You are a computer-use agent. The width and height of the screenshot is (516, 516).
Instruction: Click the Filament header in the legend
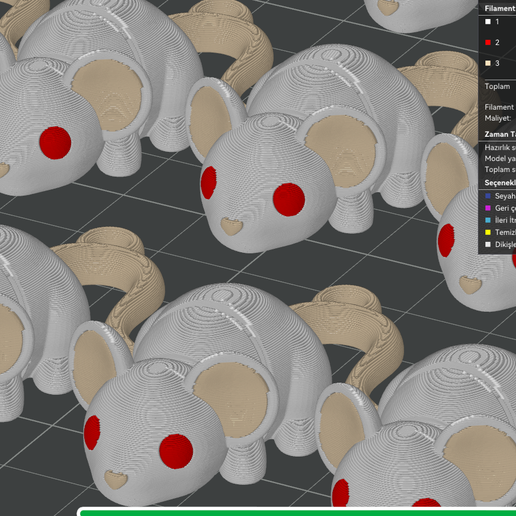[500, 8]
